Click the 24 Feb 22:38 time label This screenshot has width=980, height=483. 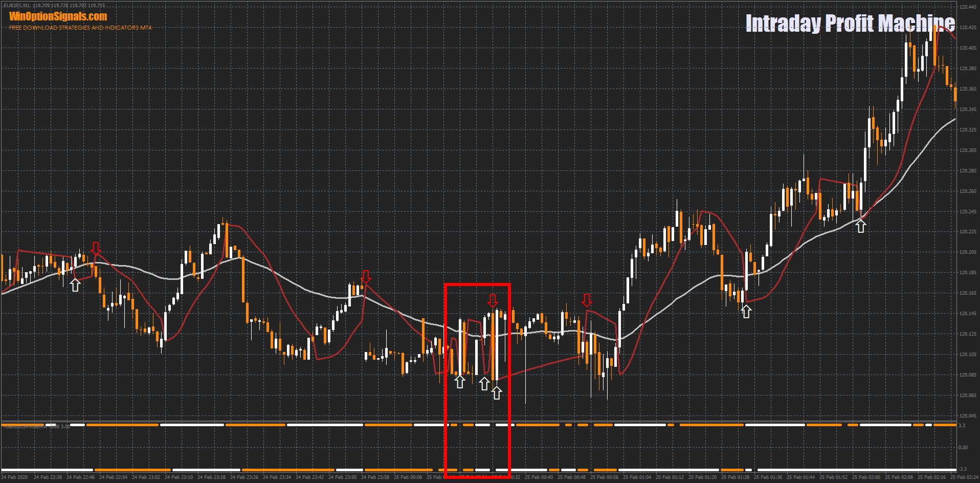(x=48, y=477)
